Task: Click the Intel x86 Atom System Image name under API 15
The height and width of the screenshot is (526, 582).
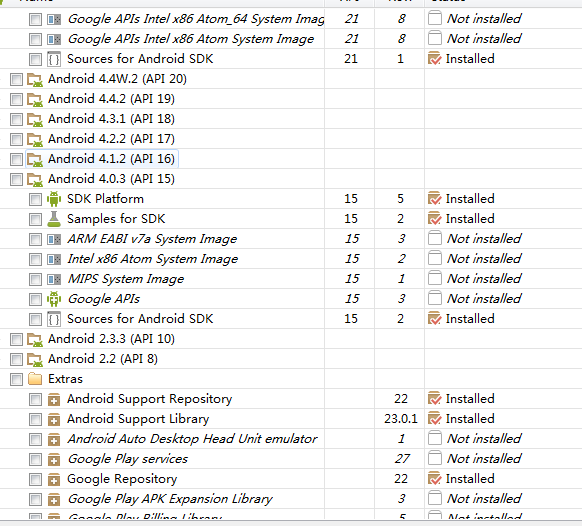Action: pos(153,259)
